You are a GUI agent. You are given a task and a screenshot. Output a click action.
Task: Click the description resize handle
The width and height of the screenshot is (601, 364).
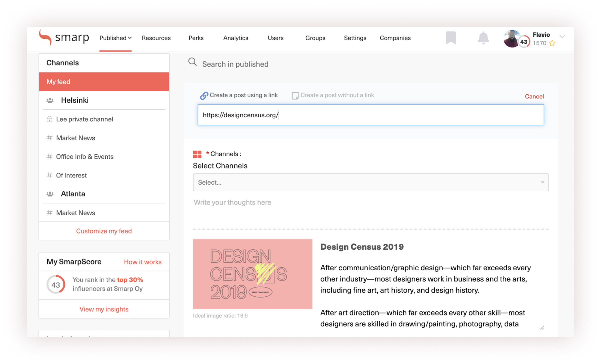click(542, 328)
